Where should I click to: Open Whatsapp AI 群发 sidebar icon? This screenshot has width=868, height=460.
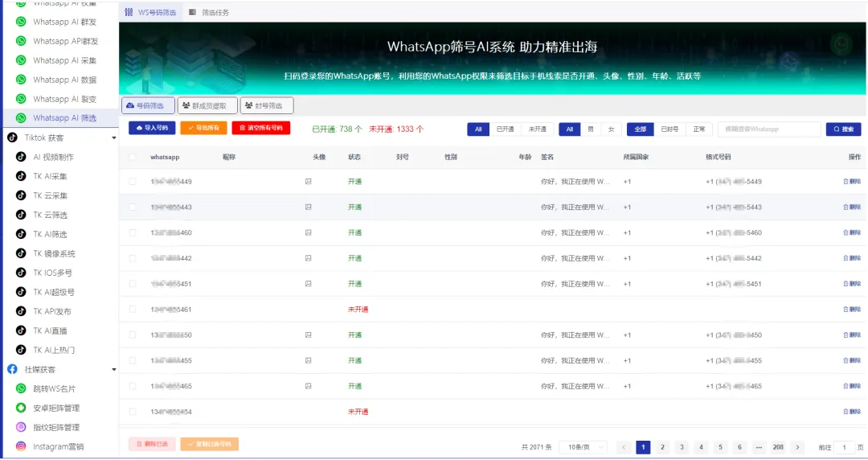click(21, 22)
